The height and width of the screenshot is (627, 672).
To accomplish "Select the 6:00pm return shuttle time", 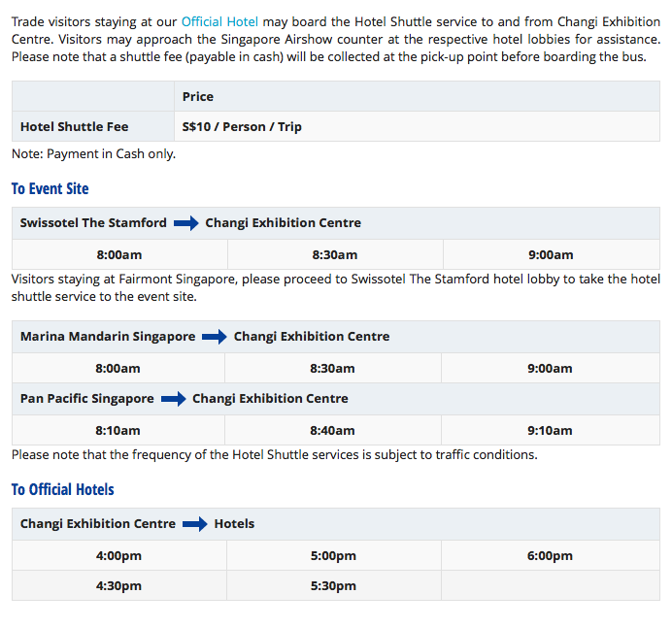I will pyautogui.click(x=550, y=556).
